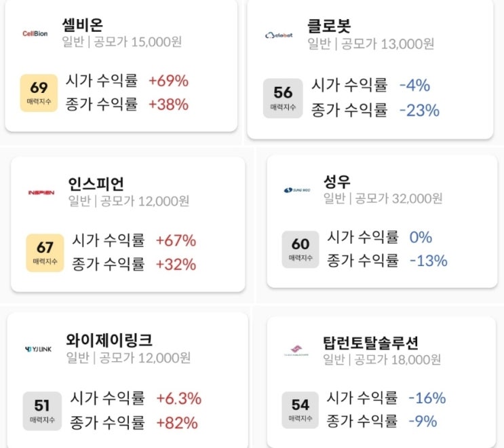Image resolution: width=504 pixels, height=448 pixels.
Task: Click the 탑런토탈솔루션 pink logo
Action: (296, 351)
